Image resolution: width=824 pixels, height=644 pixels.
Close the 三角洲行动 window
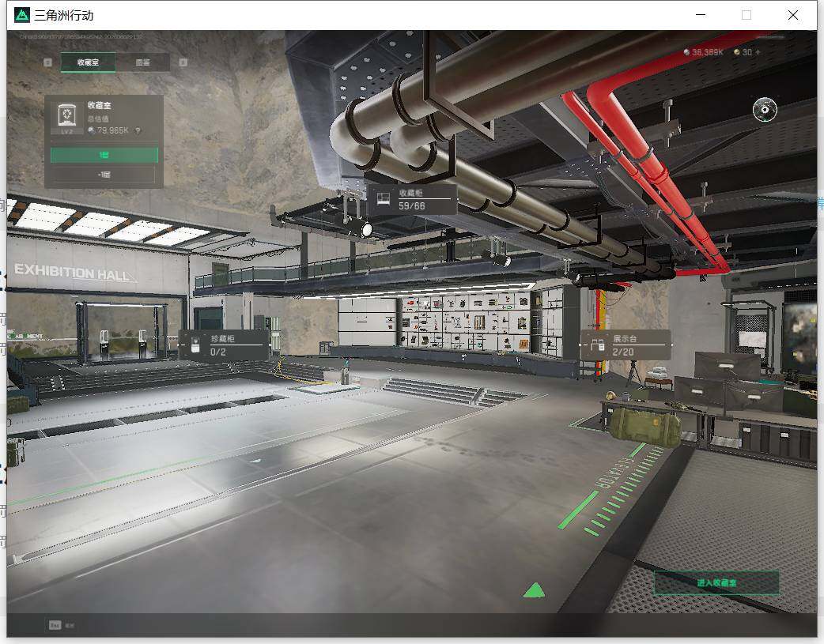pos(793,15)
